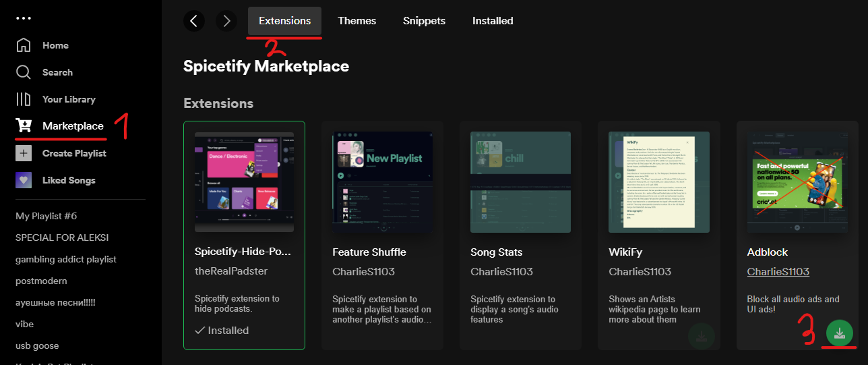Click the Extensions section heading

click(218, 103)
